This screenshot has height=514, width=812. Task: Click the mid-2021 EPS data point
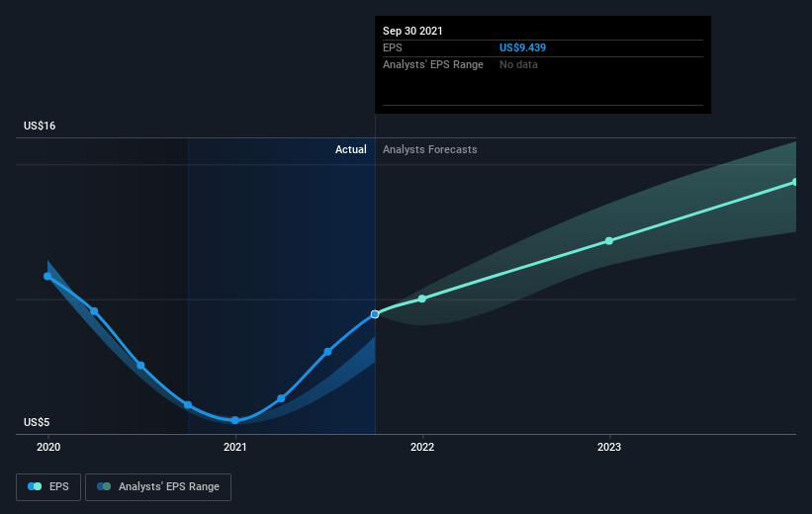pos(327,351)
